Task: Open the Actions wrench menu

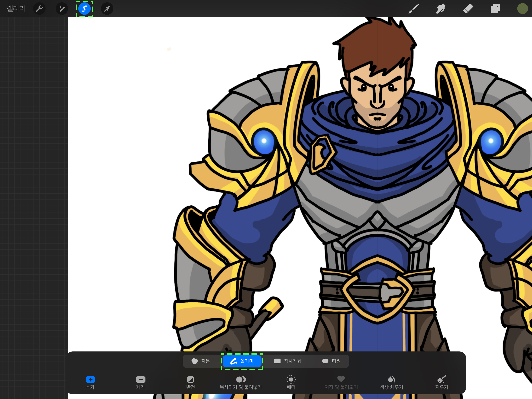Action: point(39,9)
